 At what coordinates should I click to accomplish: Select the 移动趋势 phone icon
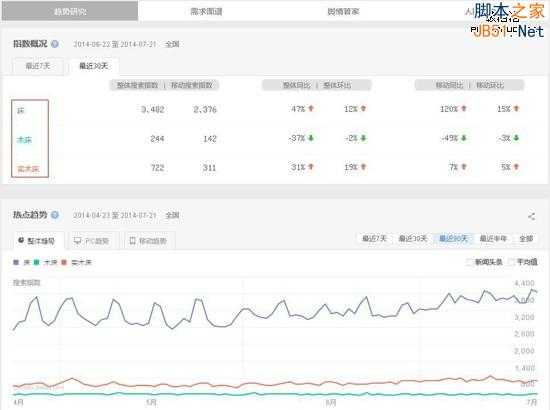[x=133, y=241]
